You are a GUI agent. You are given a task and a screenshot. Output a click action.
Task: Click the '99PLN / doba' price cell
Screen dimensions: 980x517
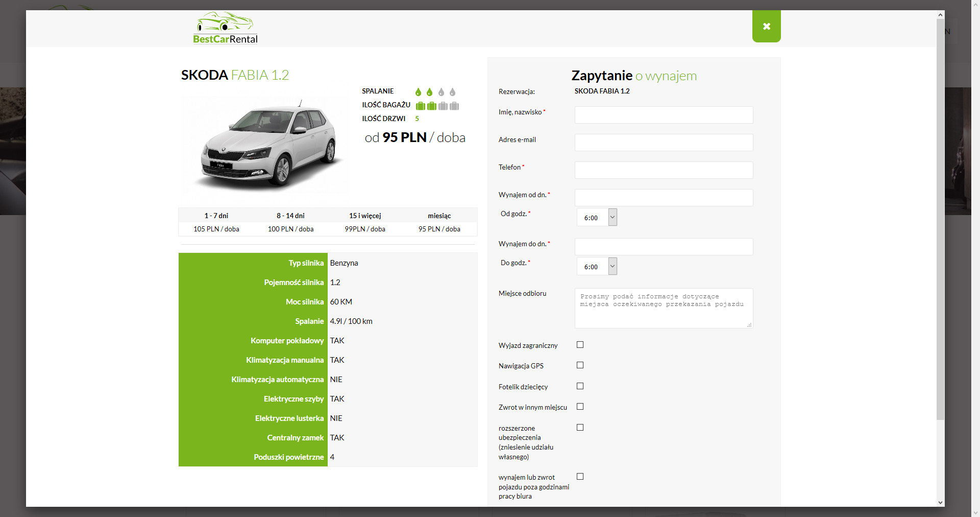point(365,229)
